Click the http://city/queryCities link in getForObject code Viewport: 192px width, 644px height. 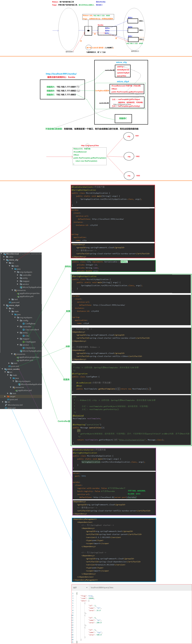132,440
